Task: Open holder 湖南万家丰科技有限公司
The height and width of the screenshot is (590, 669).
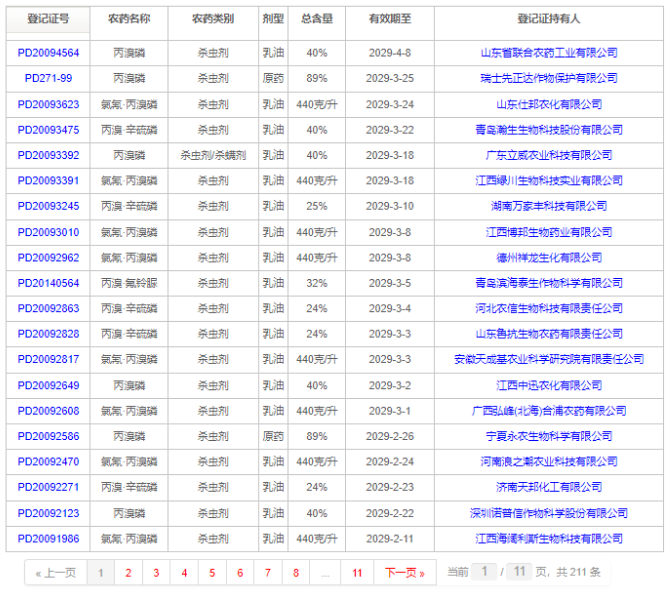Action: [x=549, y=206]
